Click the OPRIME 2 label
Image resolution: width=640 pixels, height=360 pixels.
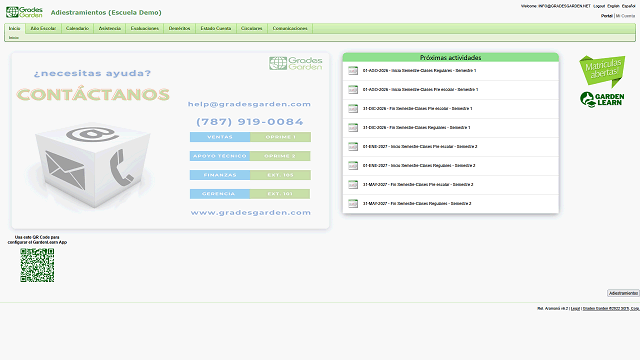(x=280, y=156)
